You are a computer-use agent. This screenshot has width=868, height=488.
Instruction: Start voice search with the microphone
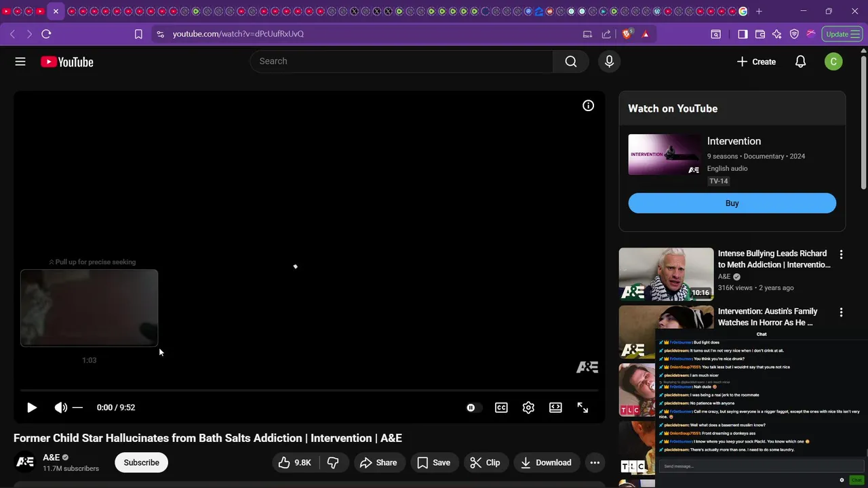click(x=609, y=62)
